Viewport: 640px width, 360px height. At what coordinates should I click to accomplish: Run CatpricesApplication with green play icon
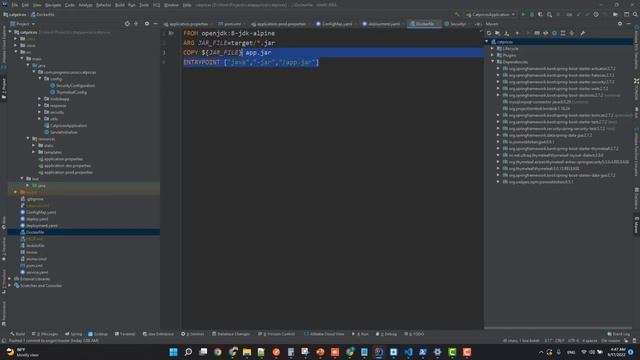[523, 14]
